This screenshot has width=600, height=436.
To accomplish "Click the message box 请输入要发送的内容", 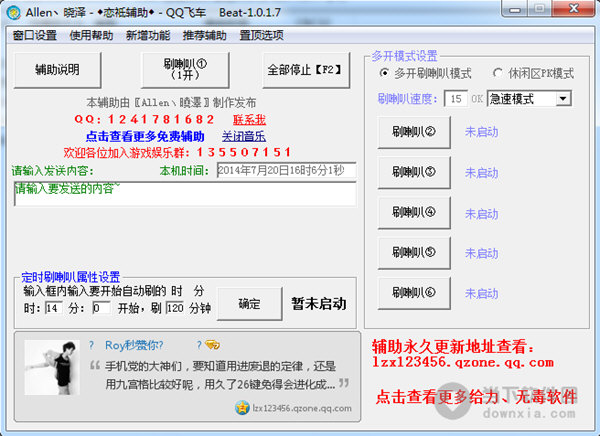I will 185,194.
